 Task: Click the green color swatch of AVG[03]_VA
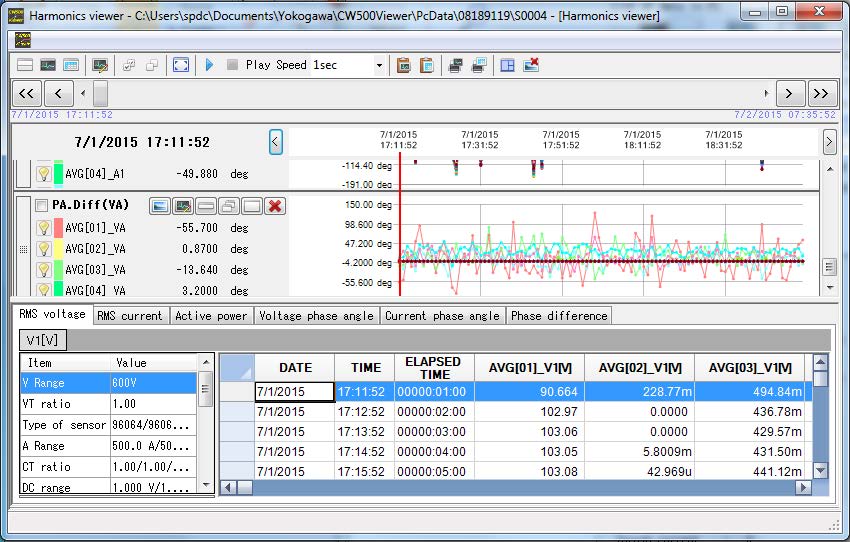pos(58,270)
